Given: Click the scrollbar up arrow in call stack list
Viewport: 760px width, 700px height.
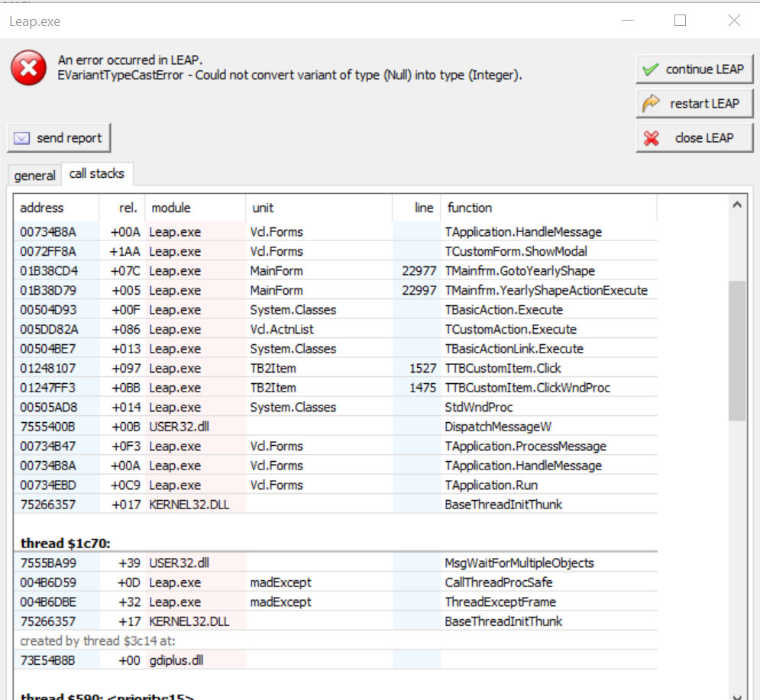Looking at the screenshot, I should click(x=737, y=205).
